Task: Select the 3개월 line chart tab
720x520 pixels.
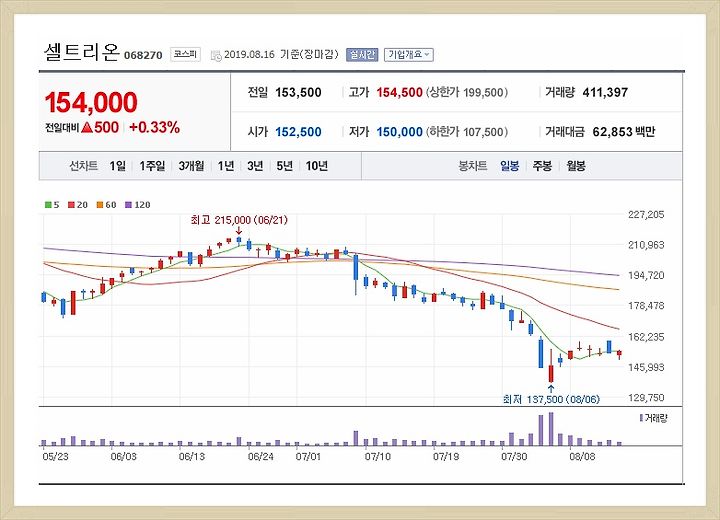Action: click(x=191, y=166)
